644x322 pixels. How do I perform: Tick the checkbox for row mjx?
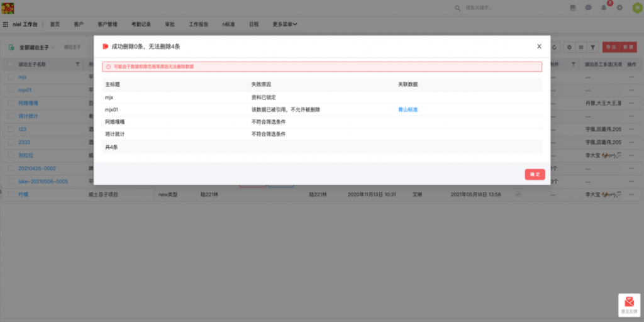point(11,77)
